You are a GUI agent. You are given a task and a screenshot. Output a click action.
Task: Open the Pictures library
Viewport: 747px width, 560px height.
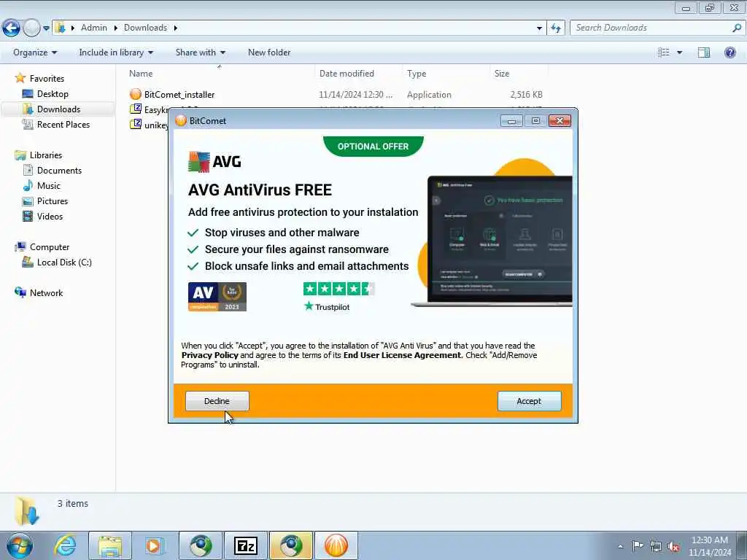[53, 201]
